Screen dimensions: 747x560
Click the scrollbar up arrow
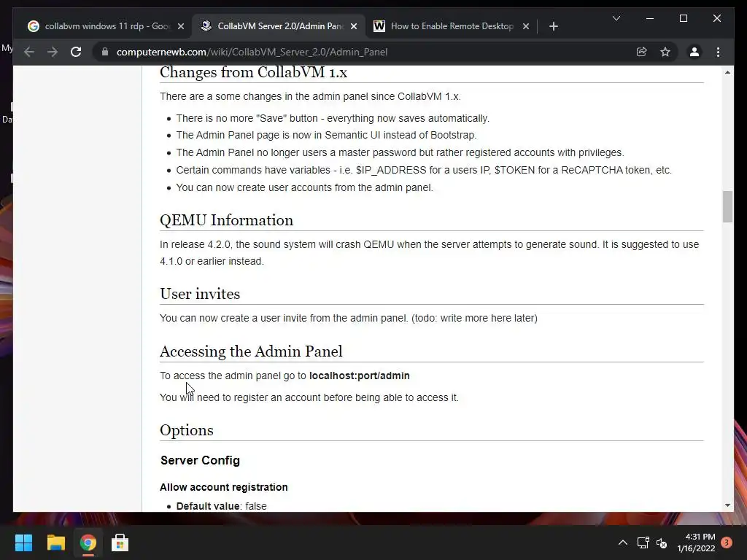(x=727, y=72)
